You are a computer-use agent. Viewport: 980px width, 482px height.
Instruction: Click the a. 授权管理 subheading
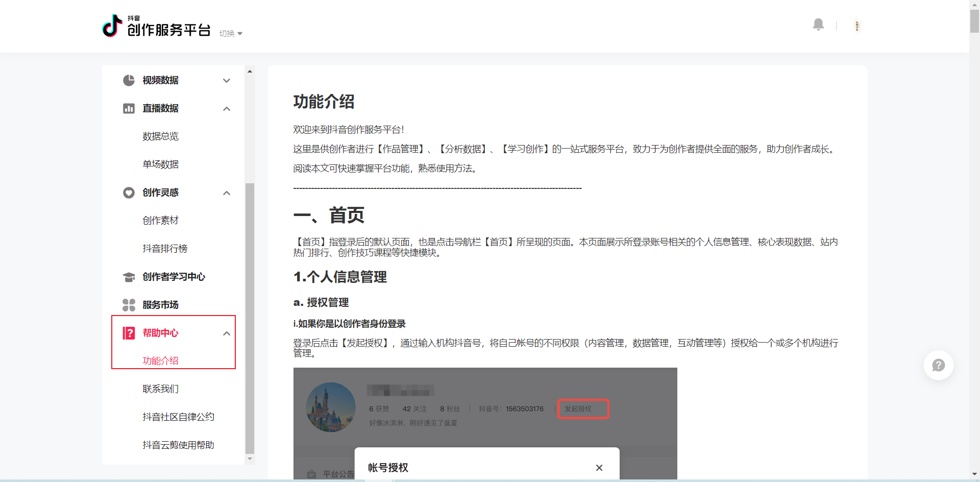(321, 303)
